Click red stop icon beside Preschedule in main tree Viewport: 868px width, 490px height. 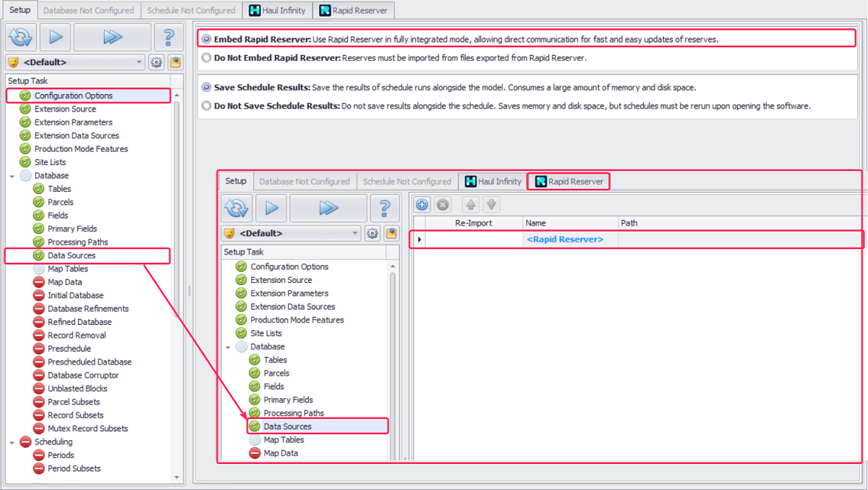[x=38, y=349]
